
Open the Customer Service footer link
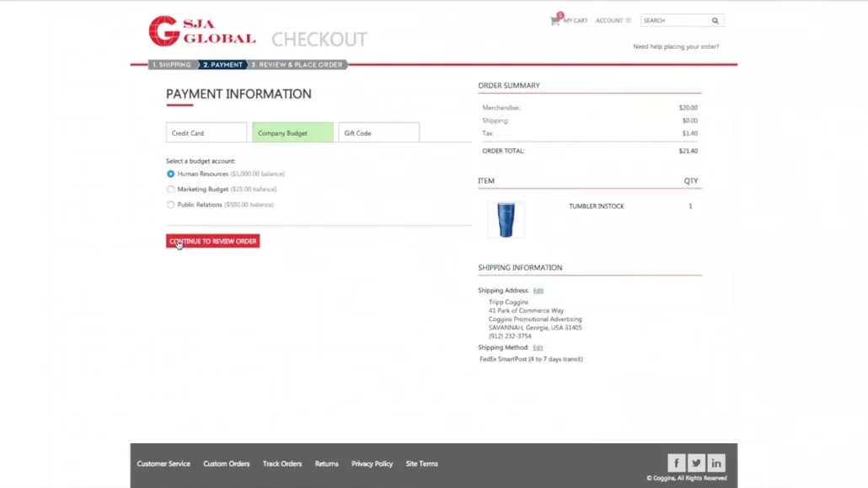163,464
